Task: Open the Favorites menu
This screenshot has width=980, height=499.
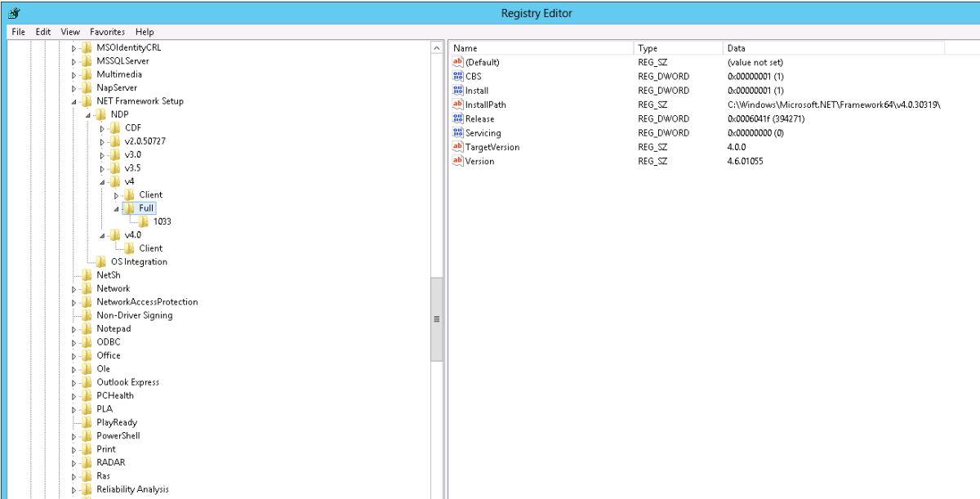Action: (108, 32)
